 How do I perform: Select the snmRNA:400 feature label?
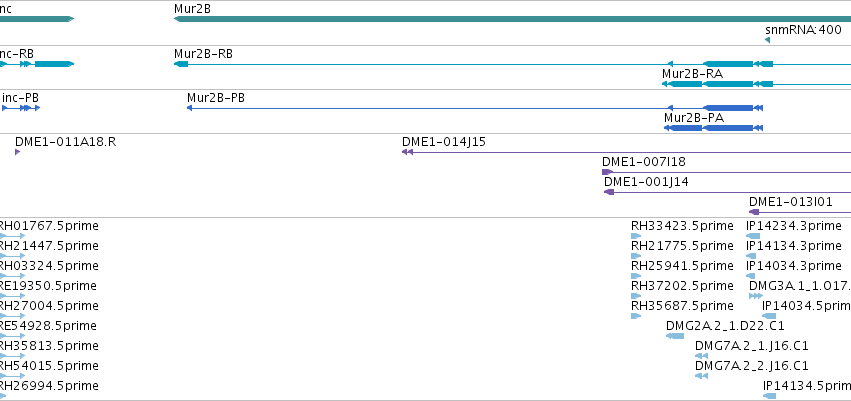pyautogui.click(x=803, y=30)
